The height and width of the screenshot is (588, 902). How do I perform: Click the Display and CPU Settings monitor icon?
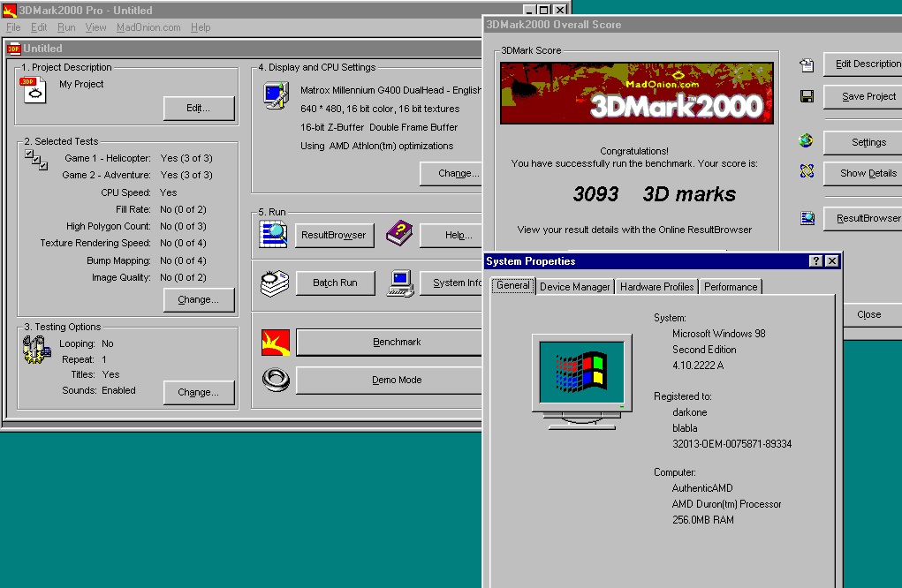coord(277,95)
